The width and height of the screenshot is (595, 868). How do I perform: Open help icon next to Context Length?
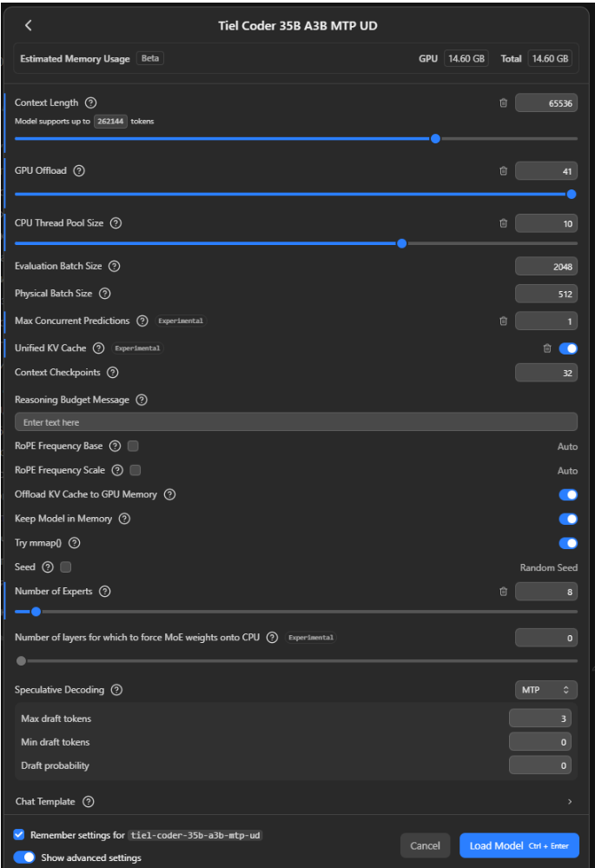tap(91, 103)
